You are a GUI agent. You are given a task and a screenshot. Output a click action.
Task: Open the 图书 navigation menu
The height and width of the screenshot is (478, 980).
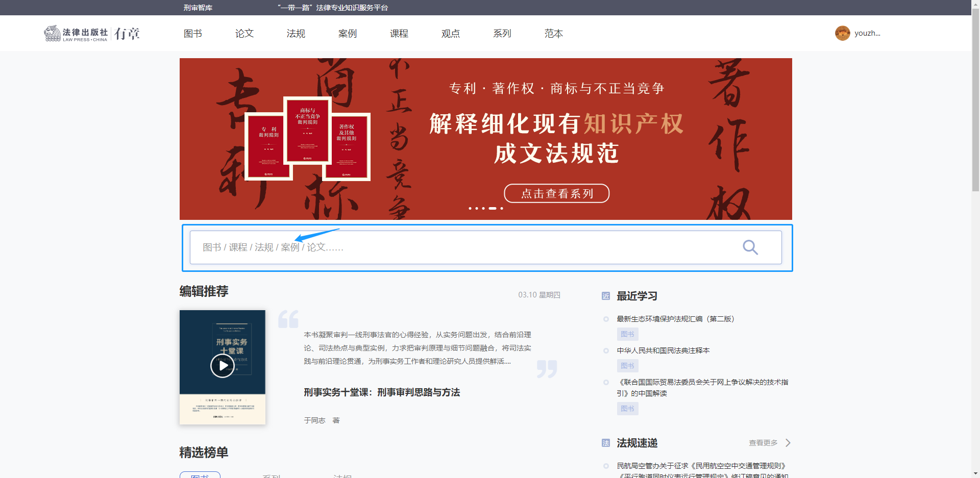(193, 34)
